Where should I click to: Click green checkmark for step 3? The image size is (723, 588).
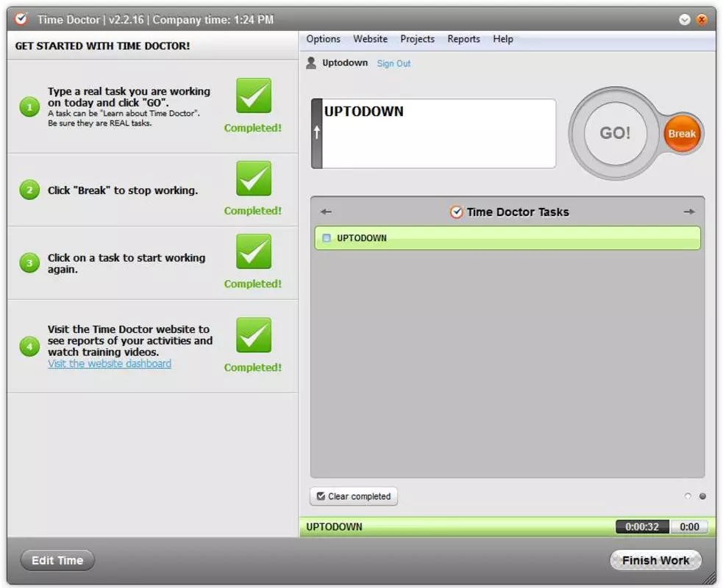[x=254, y=251]
